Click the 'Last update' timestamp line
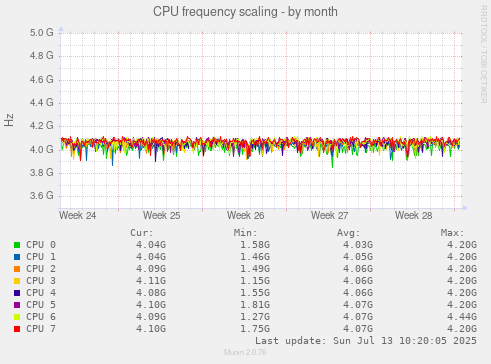 [x=366, y=341]
